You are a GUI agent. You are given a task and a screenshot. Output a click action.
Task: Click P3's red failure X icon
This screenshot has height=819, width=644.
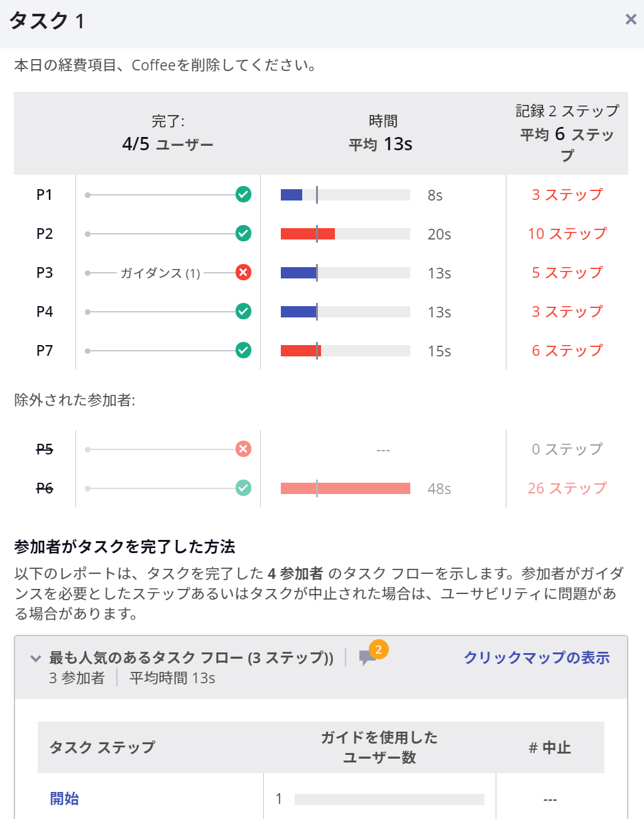243,272
